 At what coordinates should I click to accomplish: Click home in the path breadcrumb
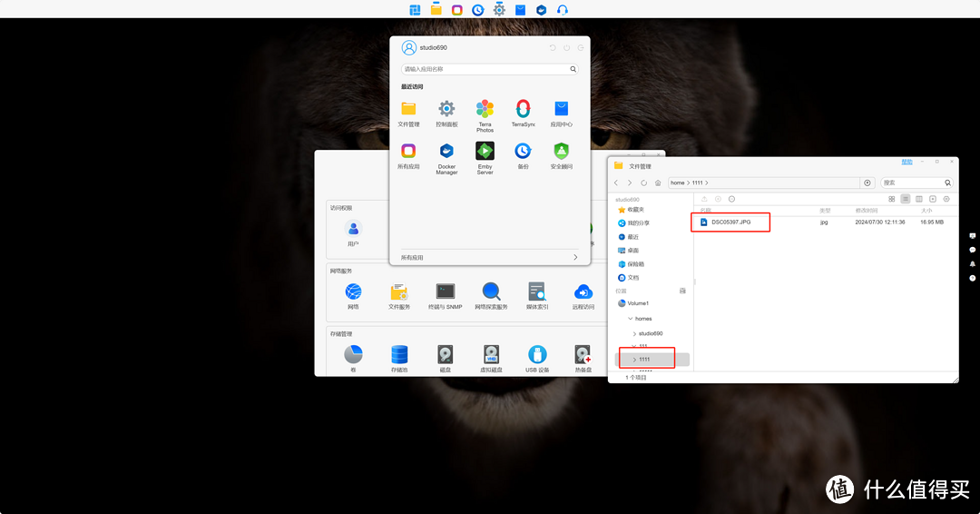click(x=677, y=183)
